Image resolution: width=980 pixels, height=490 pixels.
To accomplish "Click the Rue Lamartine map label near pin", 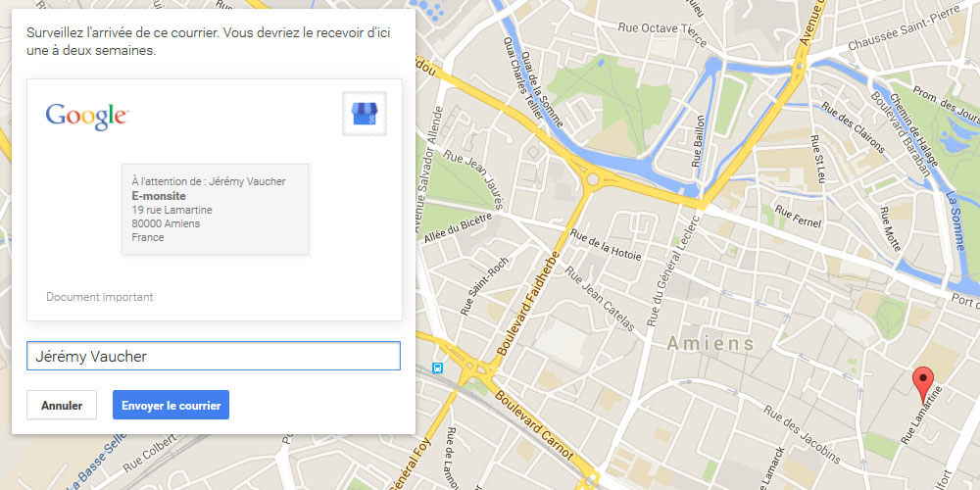I will click(920, 415).
